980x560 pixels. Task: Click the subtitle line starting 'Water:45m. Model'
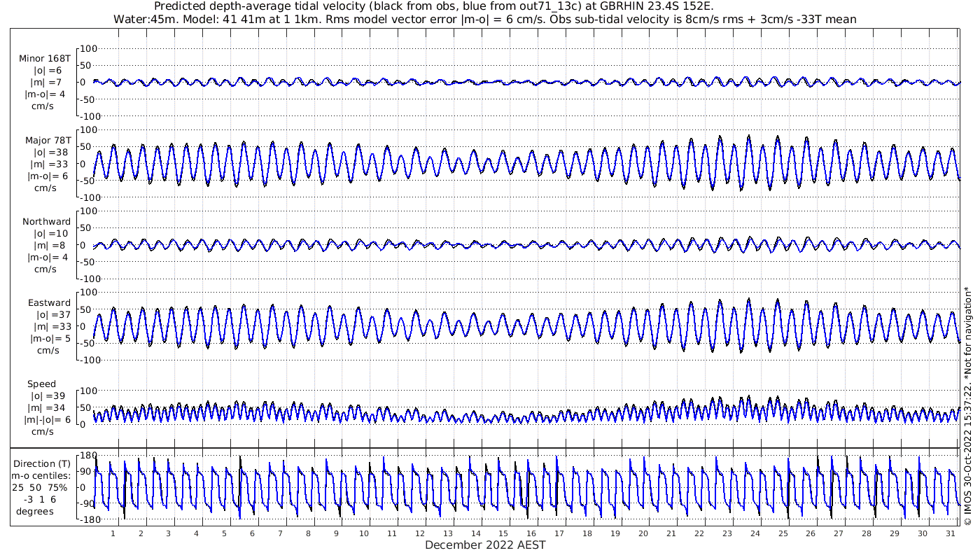point(485,19)
